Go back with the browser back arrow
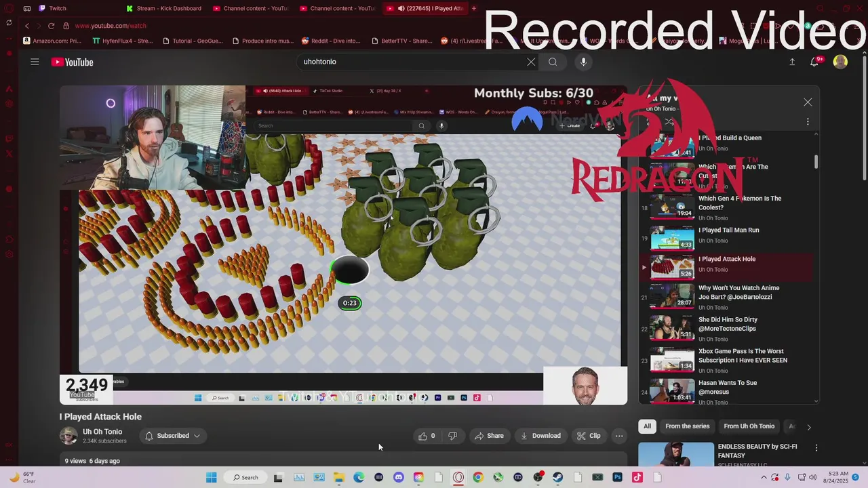The width and height of the screenshot is (868, 488). [26, 26]
